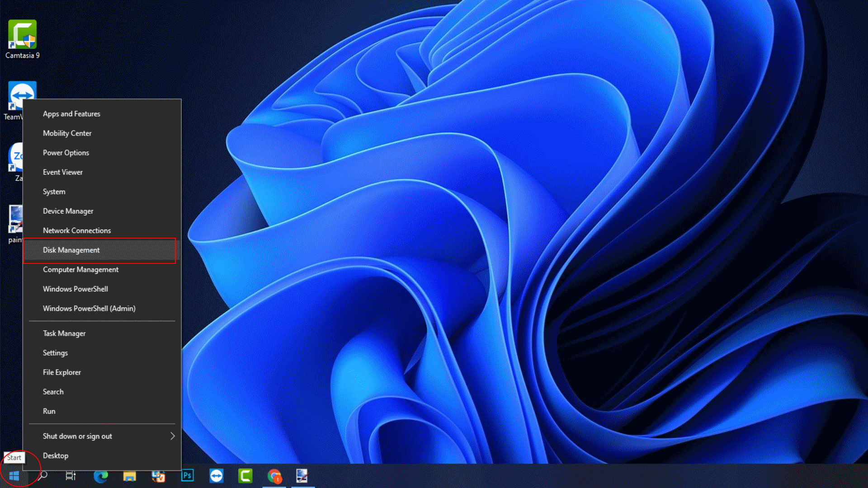Open Settings from the menu

click(55, 353)
